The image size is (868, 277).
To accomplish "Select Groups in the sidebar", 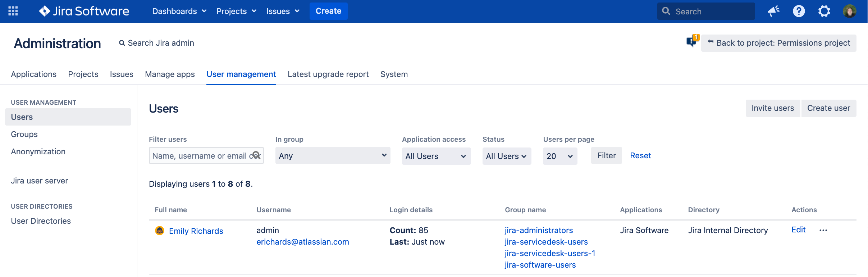I will point(24,134).
